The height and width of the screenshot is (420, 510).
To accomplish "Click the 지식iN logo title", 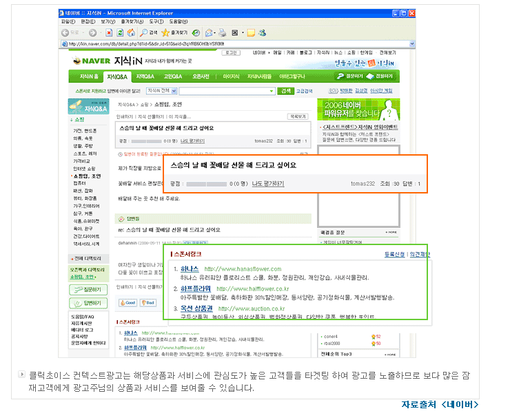I will [128, 61].
